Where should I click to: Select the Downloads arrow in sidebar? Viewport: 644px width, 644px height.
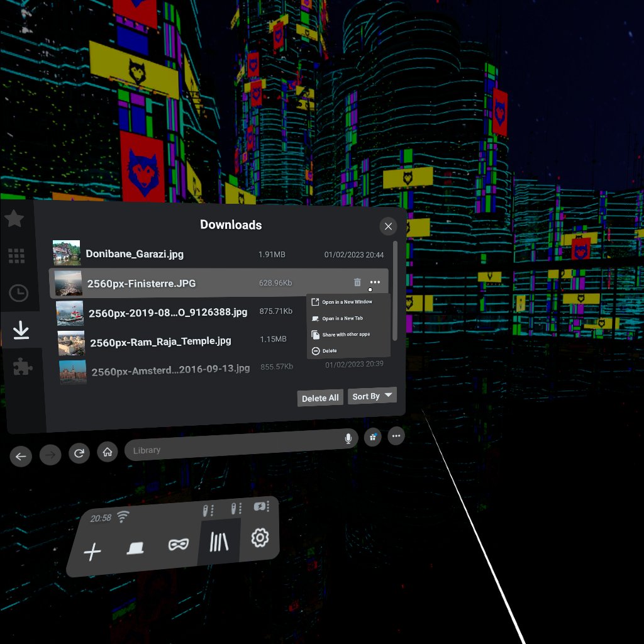[21, 330]
